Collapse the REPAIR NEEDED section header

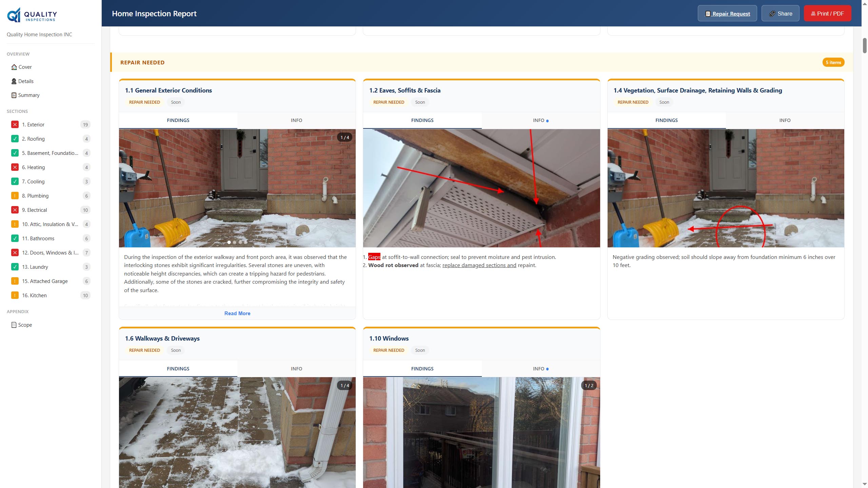tap(142, 62)
